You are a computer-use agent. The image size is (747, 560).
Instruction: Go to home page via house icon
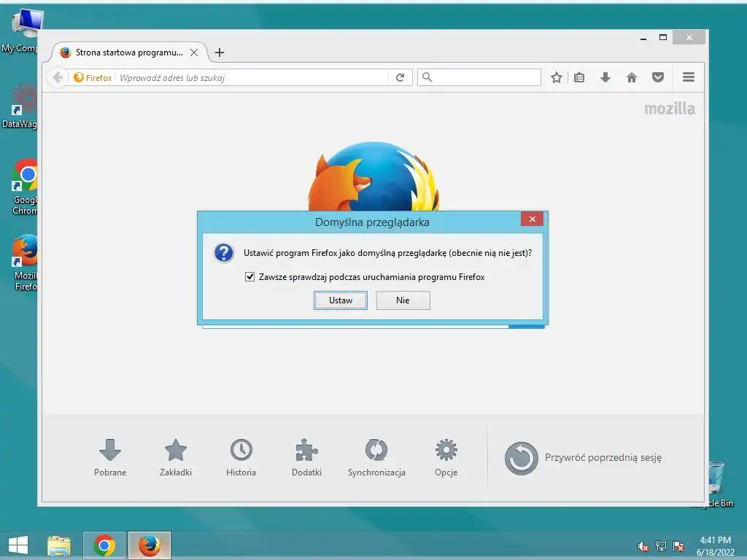tap(632, 77)
